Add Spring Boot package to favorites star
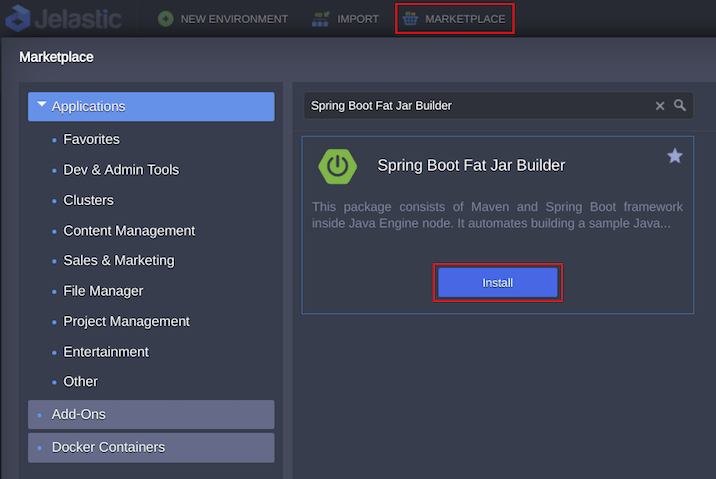 [674, 156]
